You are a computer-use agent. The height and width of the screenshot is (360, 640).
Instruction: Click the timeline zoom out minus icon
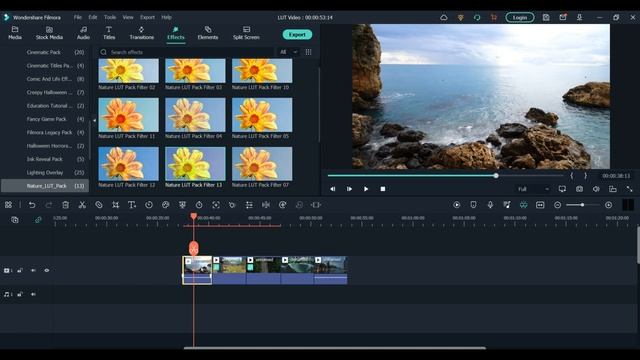point(558,205)
